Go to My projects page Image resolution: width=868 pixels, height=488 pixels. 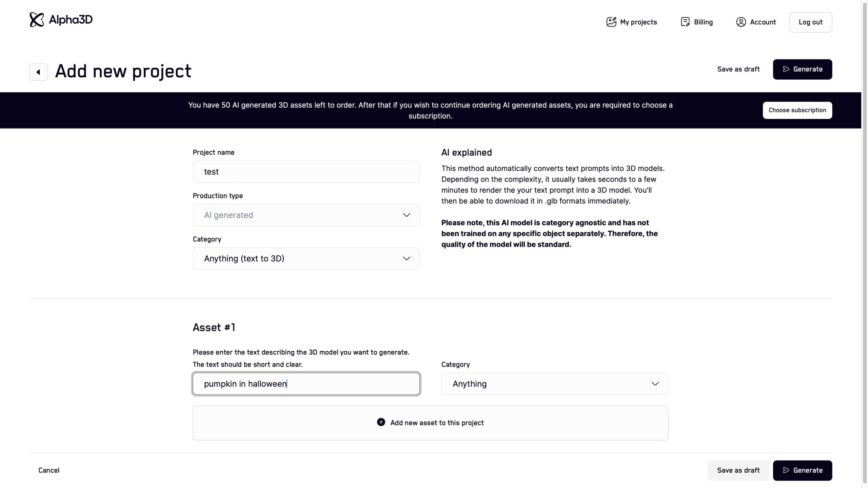click(638, 22)
